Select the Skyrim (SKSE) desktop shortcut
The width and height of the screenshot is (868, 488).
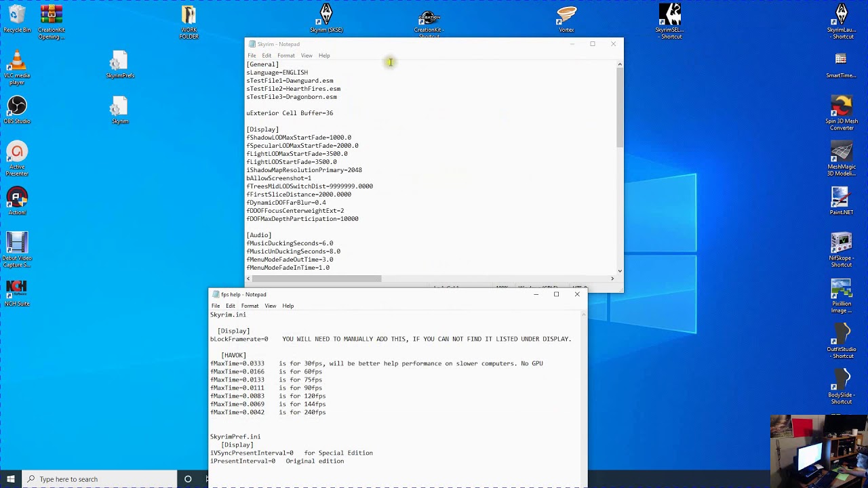326,19
